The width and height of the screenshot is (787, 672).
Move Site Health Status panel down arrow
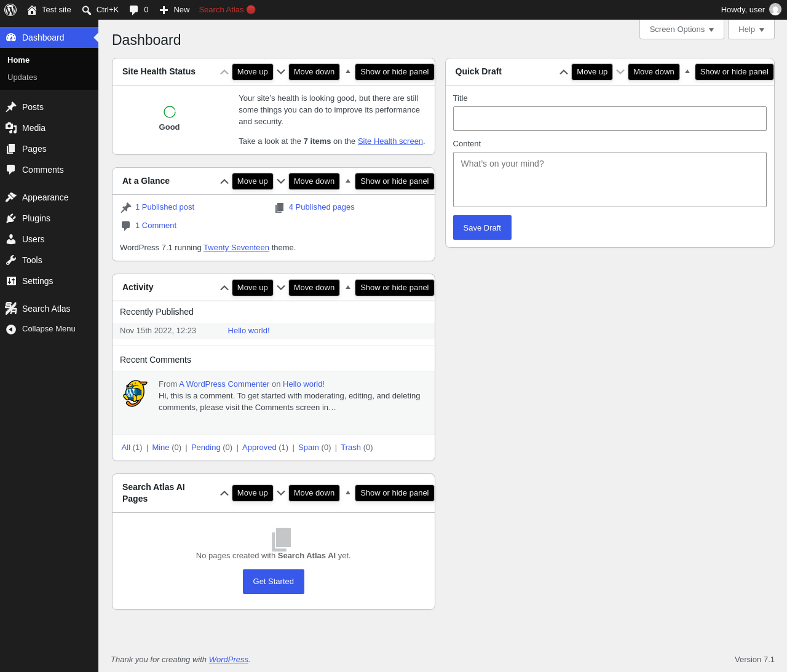281,72
